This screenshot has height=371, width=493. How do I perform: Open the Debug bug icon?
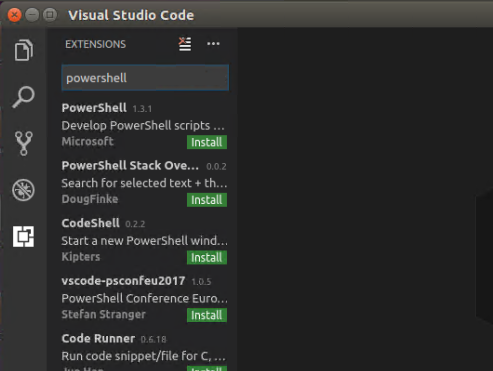click(23, 190)
